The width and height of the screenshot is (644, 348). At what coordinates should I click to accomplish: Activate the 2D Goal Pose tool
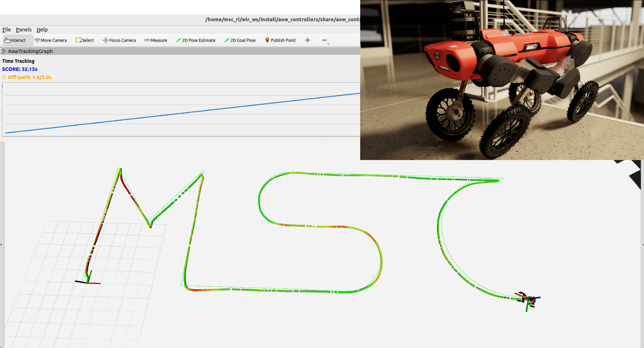[240, 40]
